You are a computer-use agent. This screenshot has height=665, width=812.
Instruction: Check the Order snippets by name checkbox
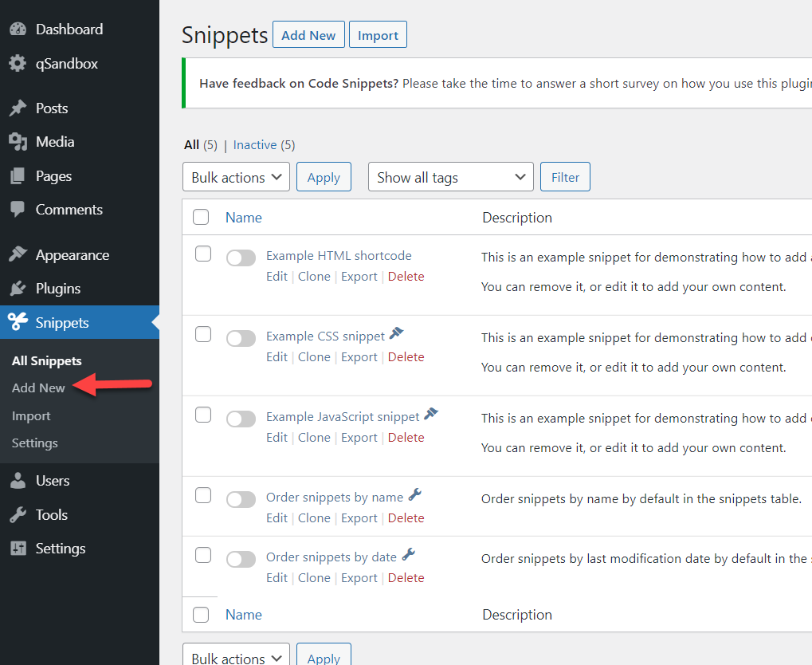203,495
